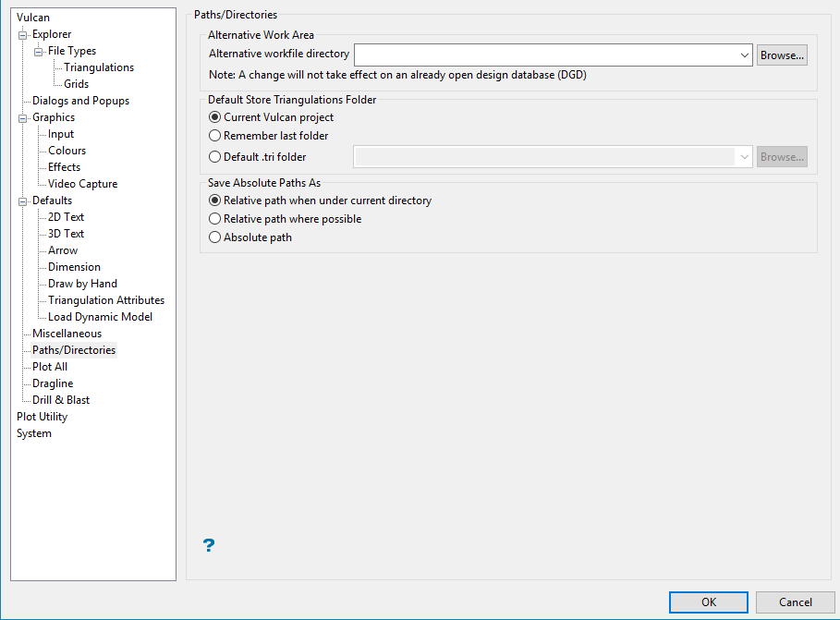Click the Defaults tree label

52,201
